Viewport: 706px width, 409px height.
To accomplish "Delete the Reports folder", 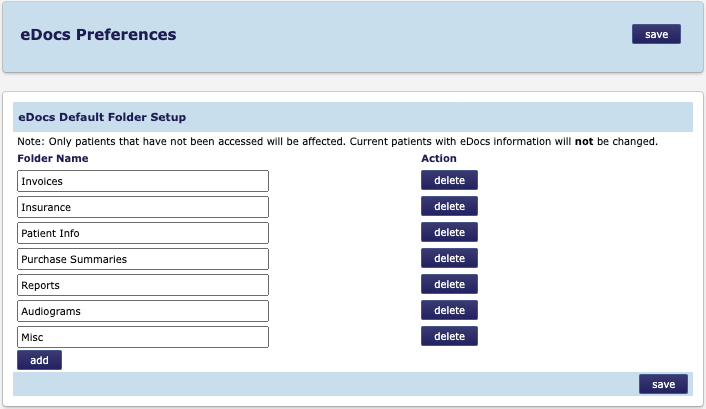I will pos(449,285).
